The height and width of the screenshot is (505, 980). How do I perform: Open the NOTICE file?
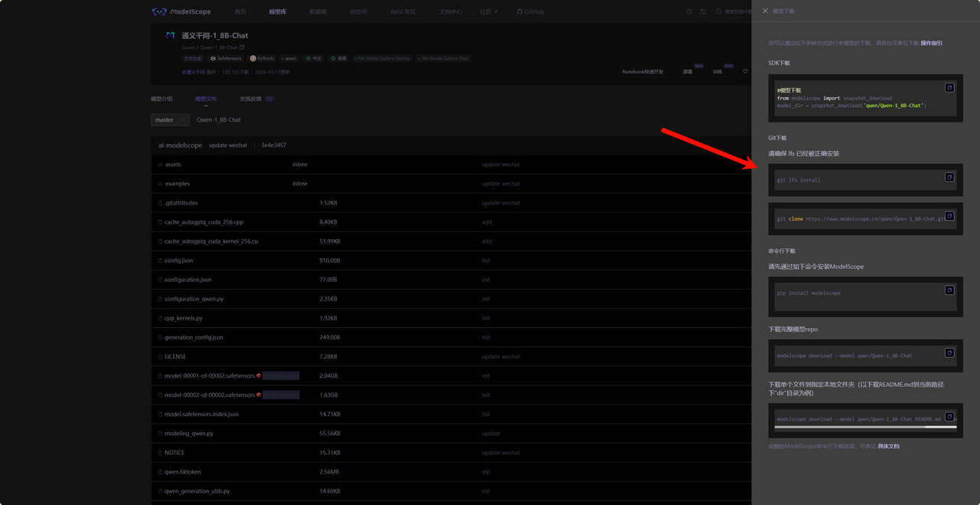(175, 452)
